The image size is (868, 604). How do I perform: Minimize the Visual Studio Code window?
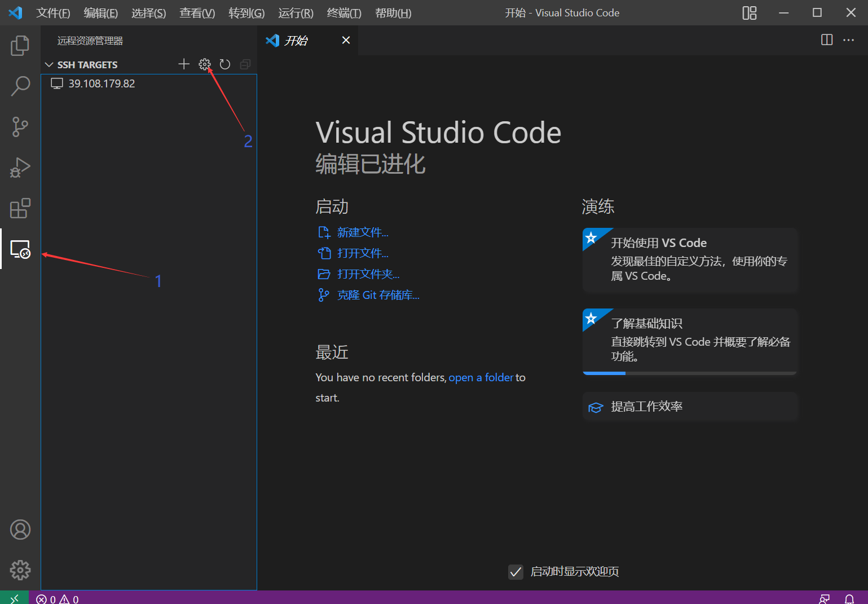(x=783, y=13)
